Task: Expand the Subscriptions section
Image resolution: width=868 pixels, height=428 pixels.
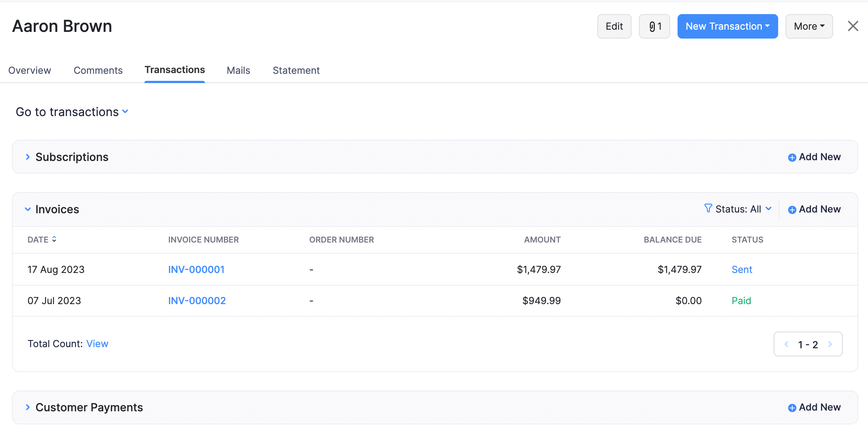Action: [28, 157]
